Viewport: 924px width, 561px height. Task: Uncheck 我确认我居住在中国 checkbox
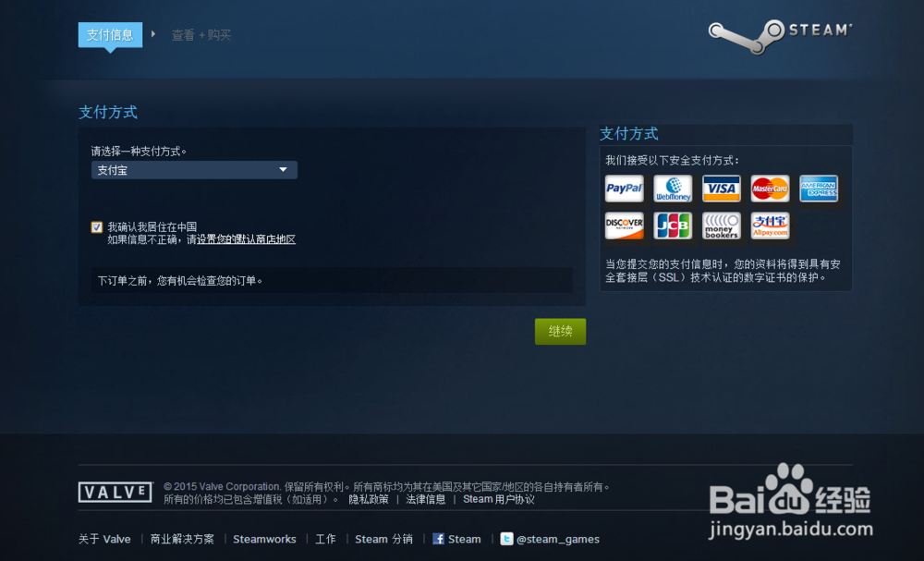coord(96,226)
